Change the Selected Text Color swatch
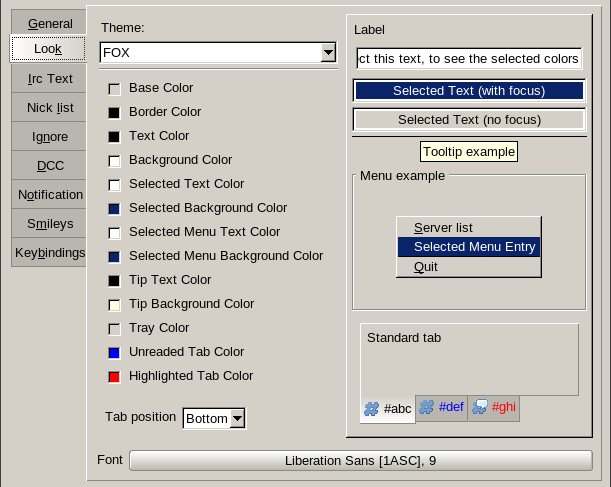 114,185
